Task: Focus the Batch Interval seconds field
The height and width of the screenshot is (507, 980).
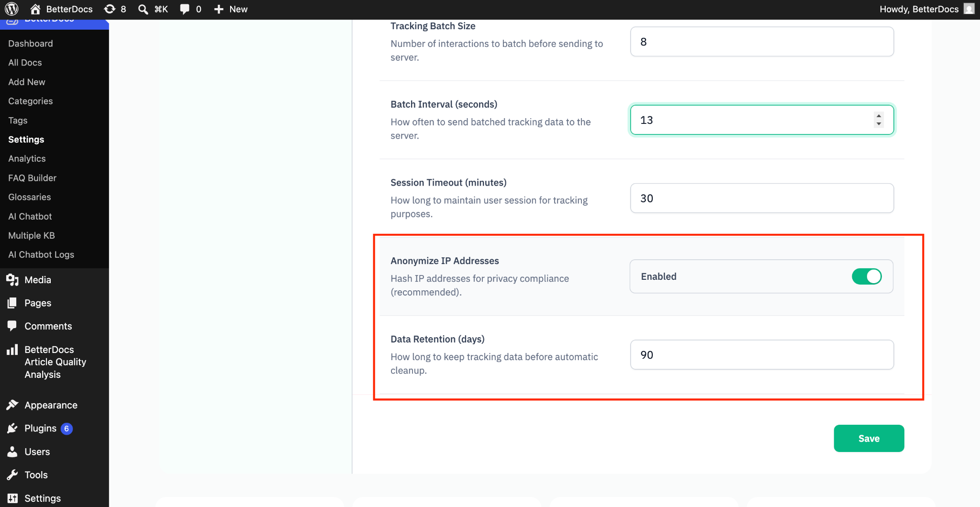Action: click(762, 120)
